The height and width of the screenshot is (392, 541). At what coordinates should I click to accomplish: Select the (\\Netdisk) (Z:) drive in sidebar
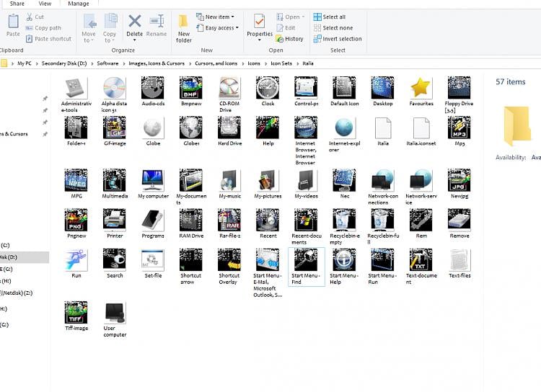[x=17, y=293]
